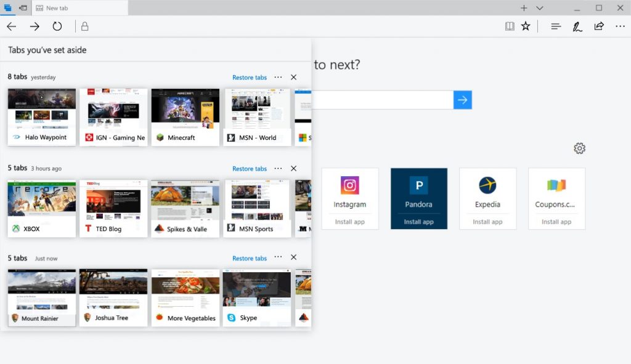Click the refresh page button
Viewport: 631px width, 364px height.
pos(57,26)
